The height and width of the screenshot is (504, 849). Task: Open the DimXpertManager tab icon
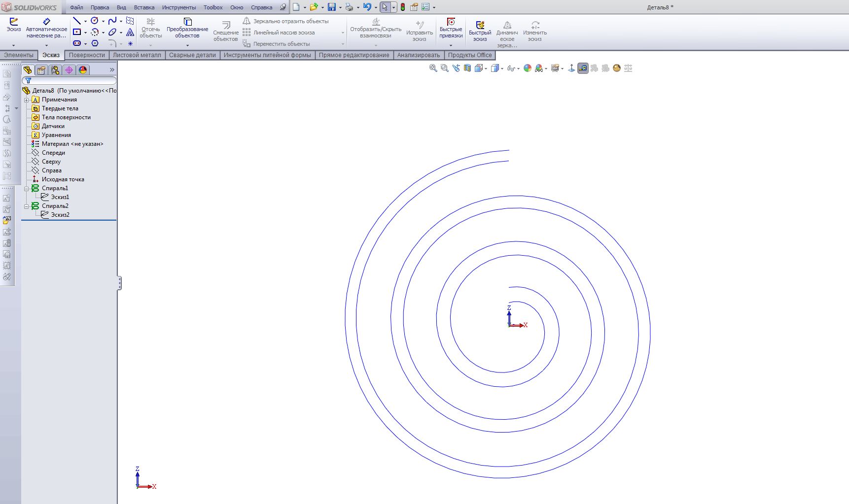coord(69,70)
